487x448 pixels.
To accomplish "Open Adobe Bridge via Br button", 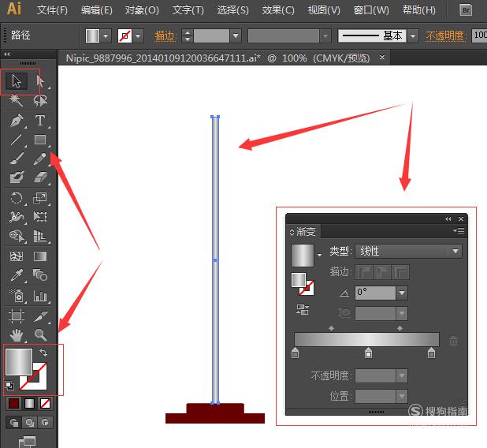I will pyautogui.click(x=466, y=10).
